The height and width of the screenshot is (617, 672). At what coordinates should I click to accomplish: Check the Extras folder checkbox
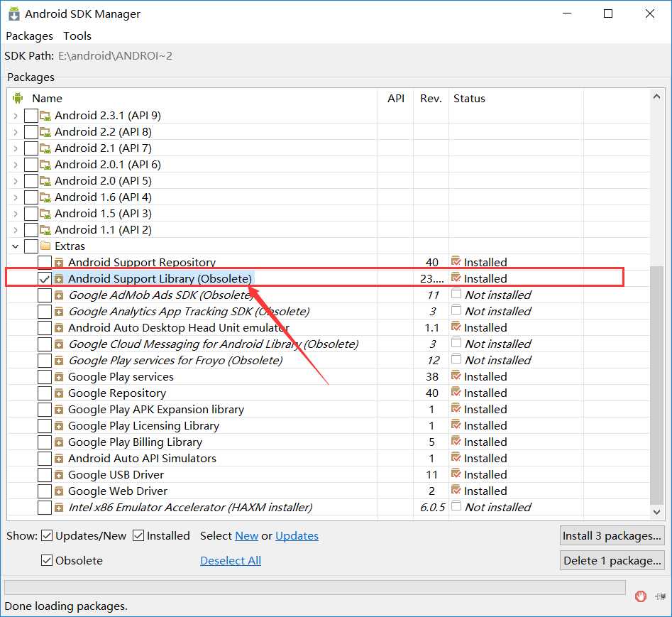coord(31,246)
